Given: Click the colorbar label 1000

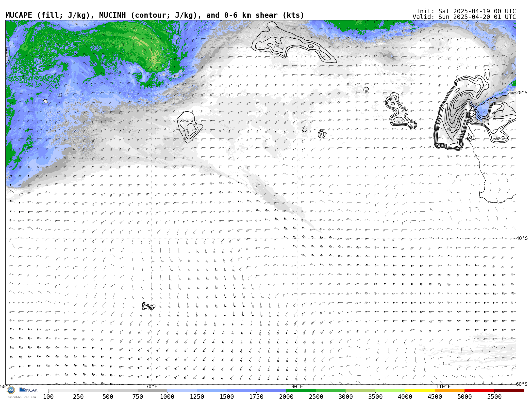Looking at the screenshot, I should 167,397.
